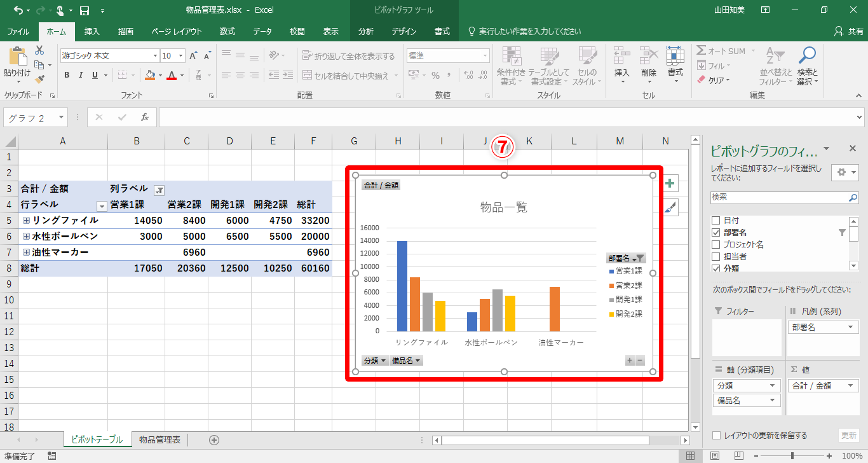Expand the リングファイル row group
The height and width of the screenshot is (463, 868).
coord(27,220)
